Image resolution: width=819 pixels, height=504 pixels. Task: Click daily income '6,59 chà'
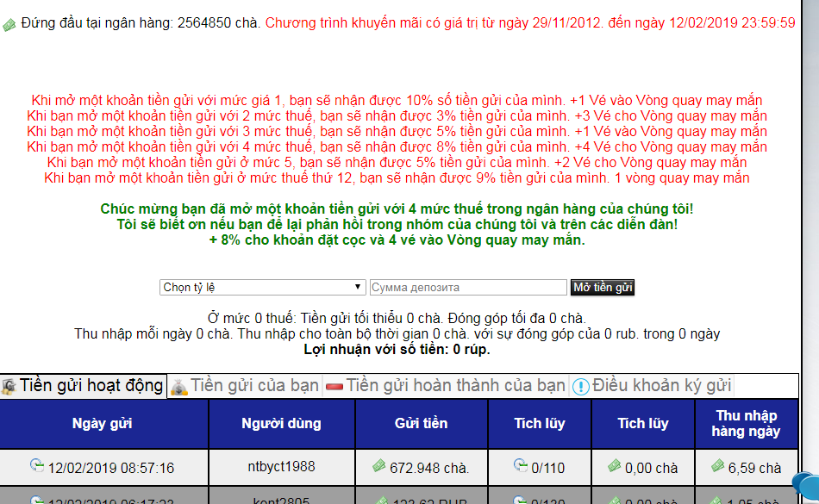click(754, 468)
